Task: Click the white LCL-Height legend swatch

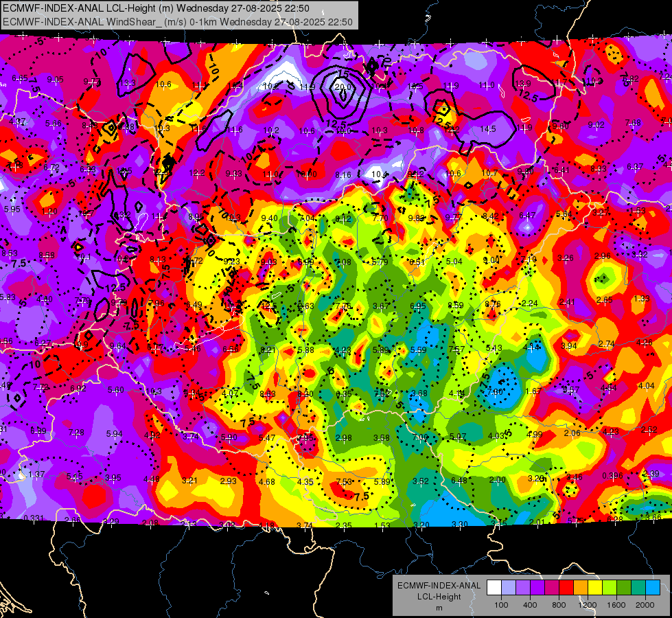Action: pyautogui.click(x=494, y=588)
